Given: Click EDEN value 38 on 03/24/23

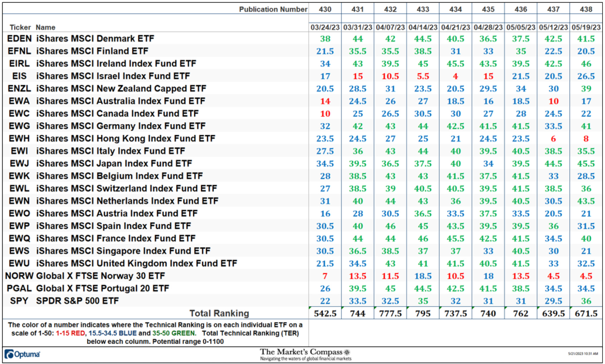Looking at the screenshot, I should point(325,39).
